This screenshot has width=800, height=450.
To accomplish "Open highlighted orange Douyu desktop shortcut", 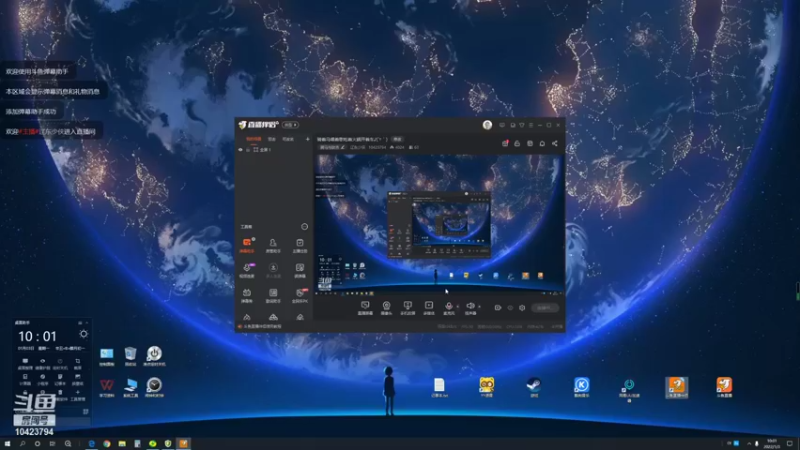I will pyautogui.click(x=677, y=387).
